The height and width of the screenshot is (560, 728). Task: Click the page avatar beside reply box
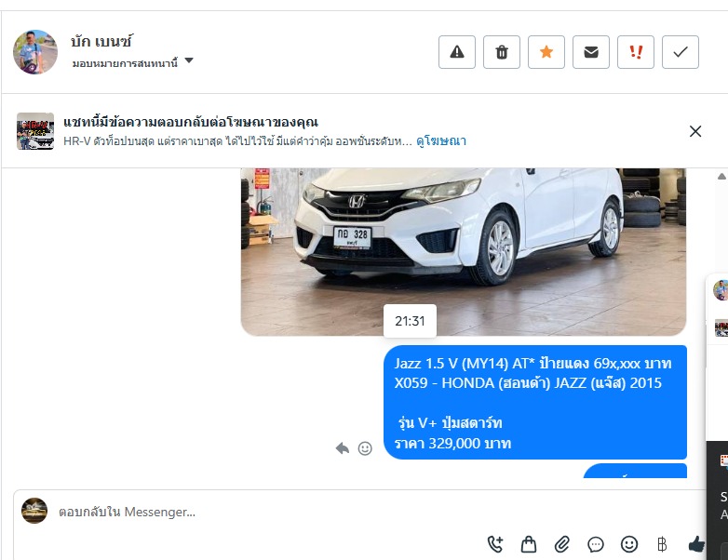tap(34, 511)
